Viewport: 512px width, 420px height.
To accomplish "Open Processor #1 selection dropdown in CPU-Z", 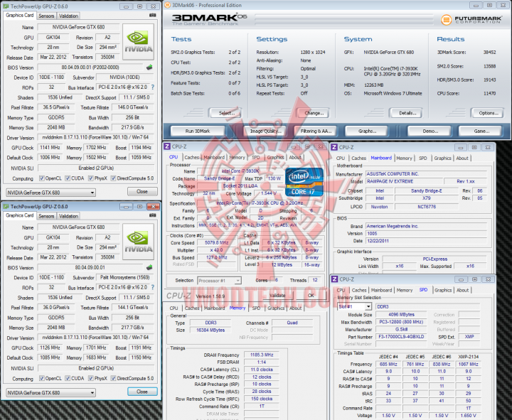I will click(x=219, y=281).
